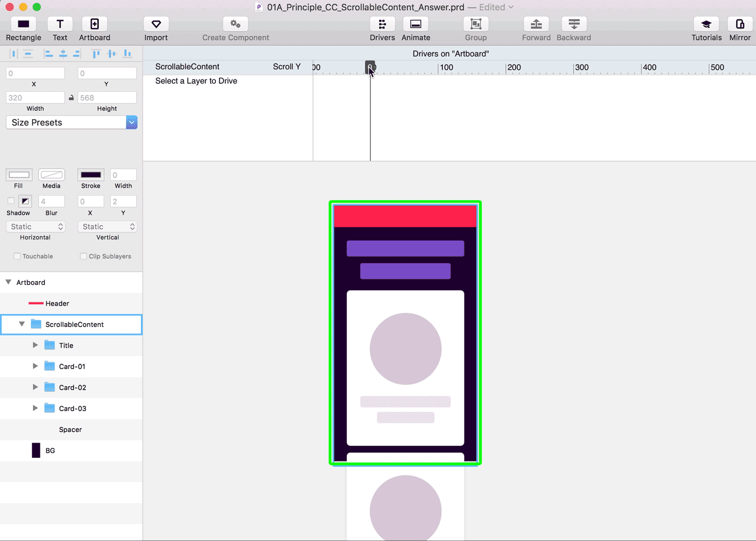Distribute layers horizontally

(x=14, y=54)
